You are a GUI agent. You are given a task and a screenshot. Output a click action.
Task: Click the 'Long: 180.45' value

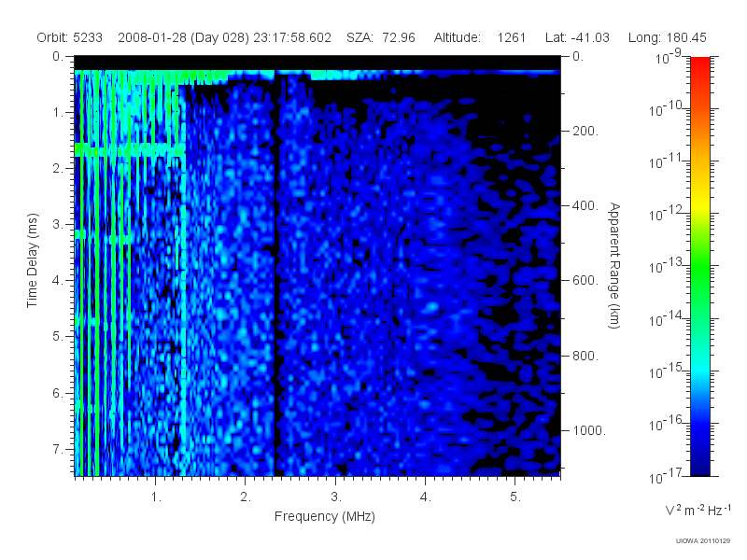click(x=667, y=37)
